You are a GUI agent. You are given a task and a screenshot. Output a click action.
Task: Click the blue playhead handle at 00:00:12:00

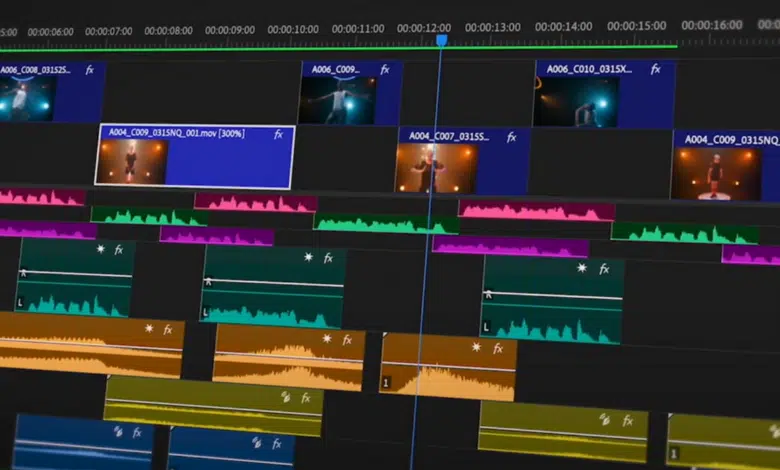click(x=441, y=40)
